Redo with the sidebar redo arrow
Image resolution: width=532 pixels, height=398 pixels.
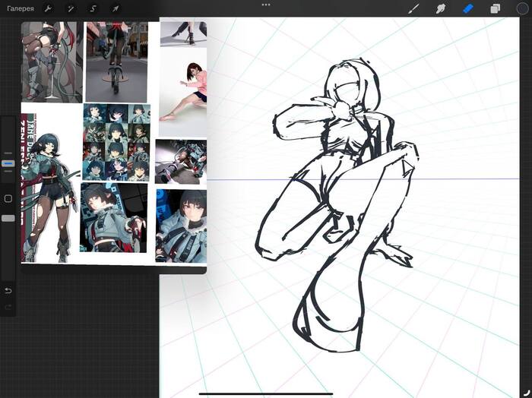coord(8,307)
